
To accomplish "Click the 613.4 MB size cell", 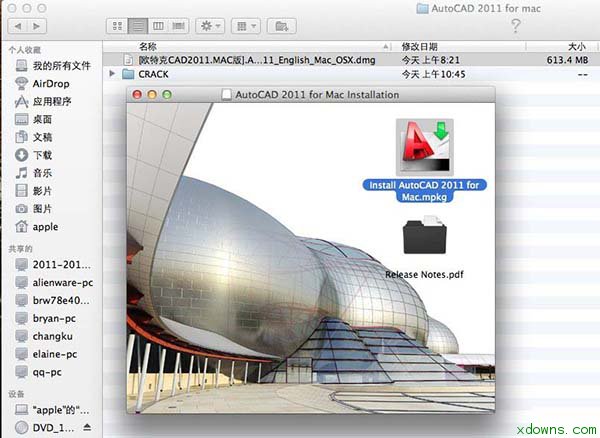I will click(567, 60).
